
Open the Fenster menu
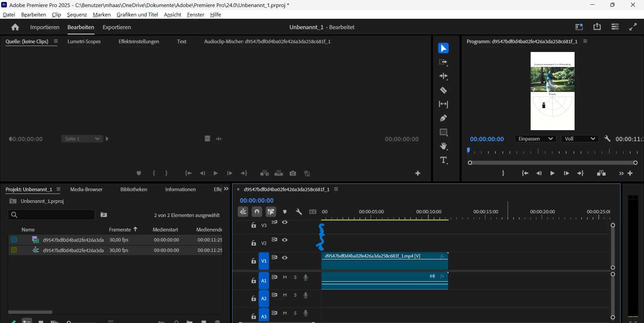point(196,14)
